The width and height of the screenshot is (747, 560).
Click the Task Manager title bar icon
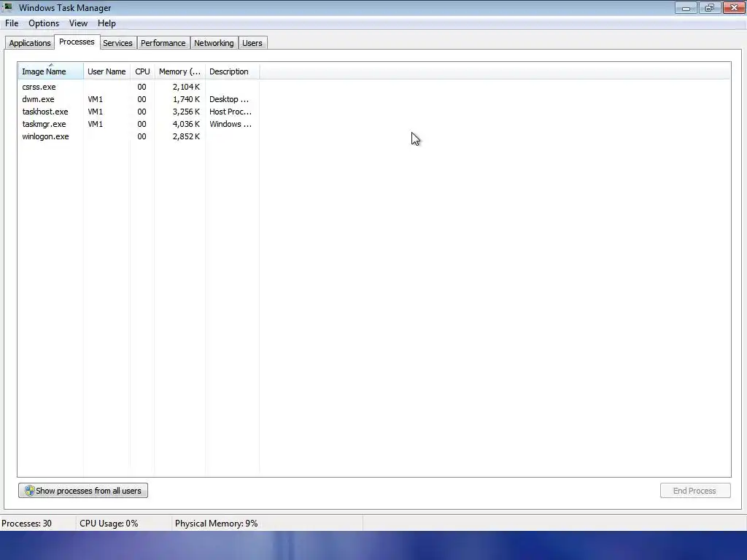[x=7, y=7]
